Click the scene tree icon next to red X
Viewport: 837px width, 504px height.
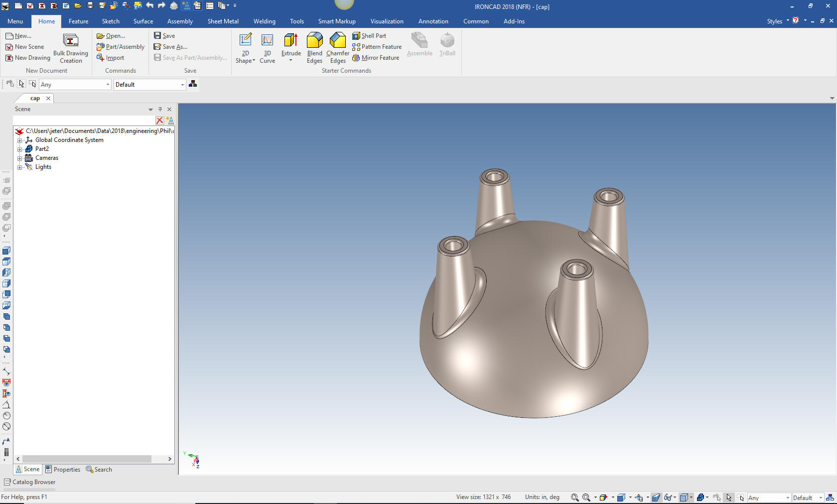170,121
